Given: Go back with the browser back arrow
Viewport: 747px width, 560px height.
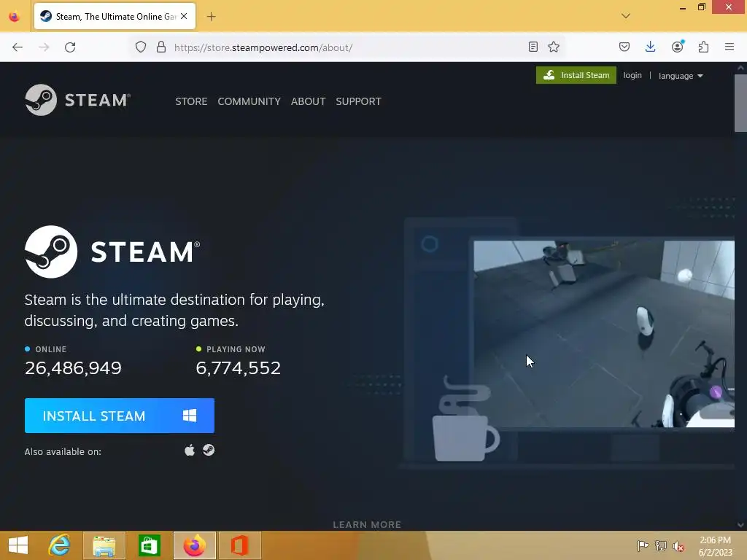Looking at the screenshot, I should (18, 47).
